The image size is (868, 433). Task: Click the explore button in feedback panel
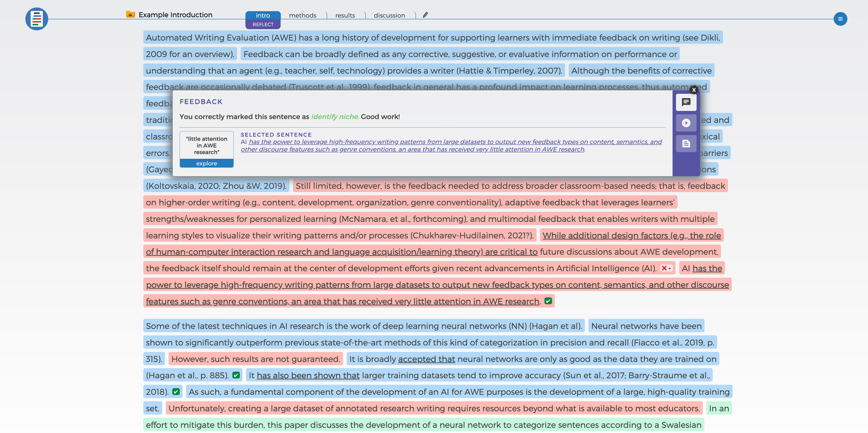(x=206, y=163)
